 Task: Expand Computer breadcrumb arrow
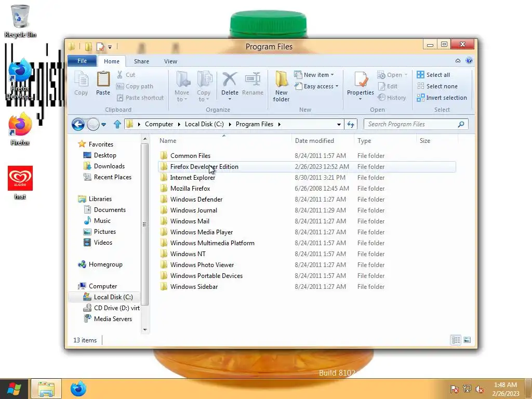click(179, 124)
